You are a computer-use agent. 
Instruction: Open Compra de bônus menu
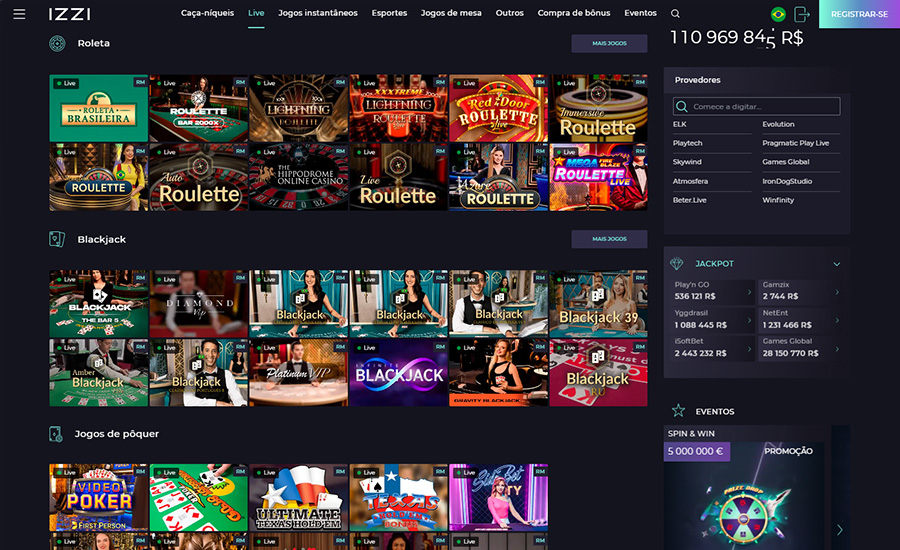574,13
